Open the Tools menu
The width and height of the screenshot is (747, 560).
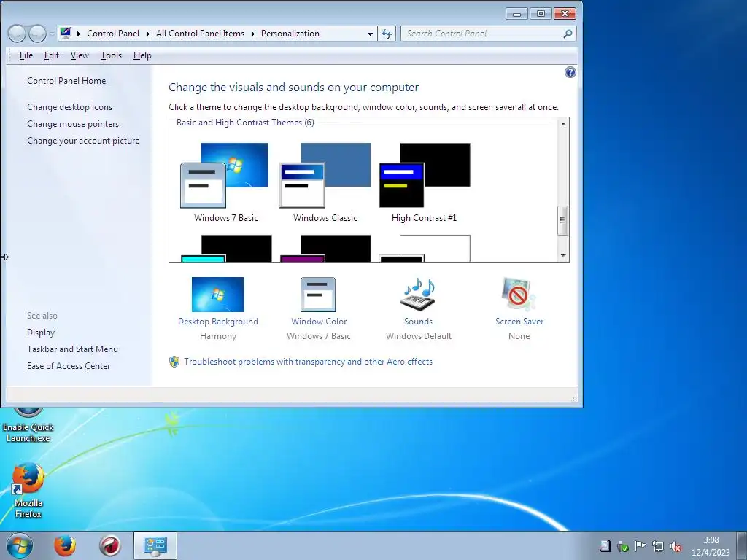(111, 55)
